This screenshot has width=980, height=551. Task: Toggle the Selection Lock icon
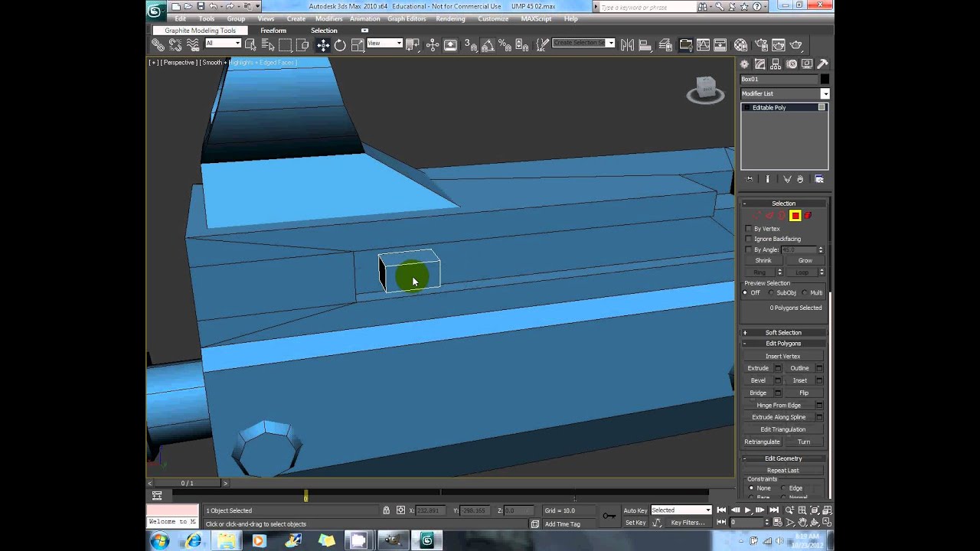coord(387,510)
